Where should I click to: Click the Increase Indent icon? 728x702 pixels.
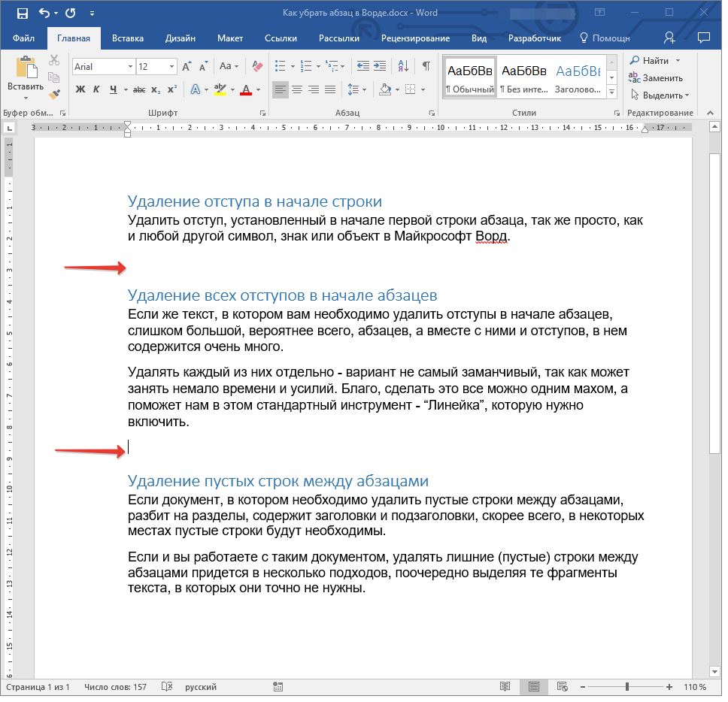tap(380, 66)
